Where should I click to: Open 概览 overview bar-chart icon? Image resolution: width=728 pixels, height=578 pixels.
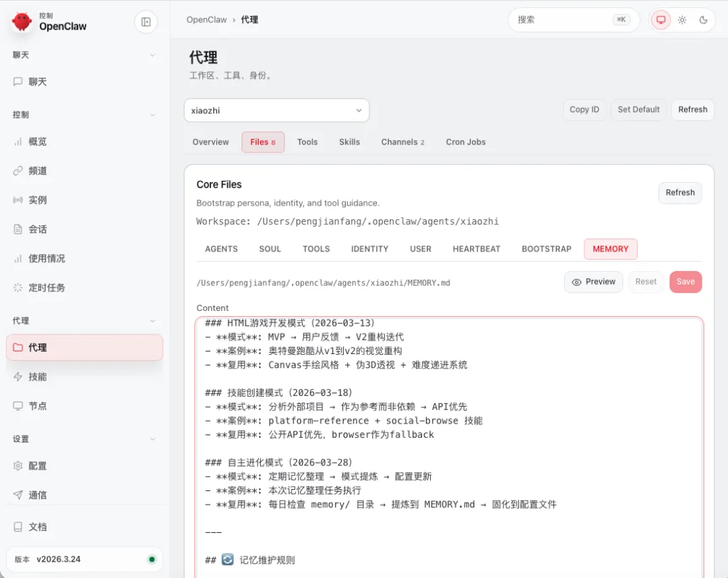[18, 142]
